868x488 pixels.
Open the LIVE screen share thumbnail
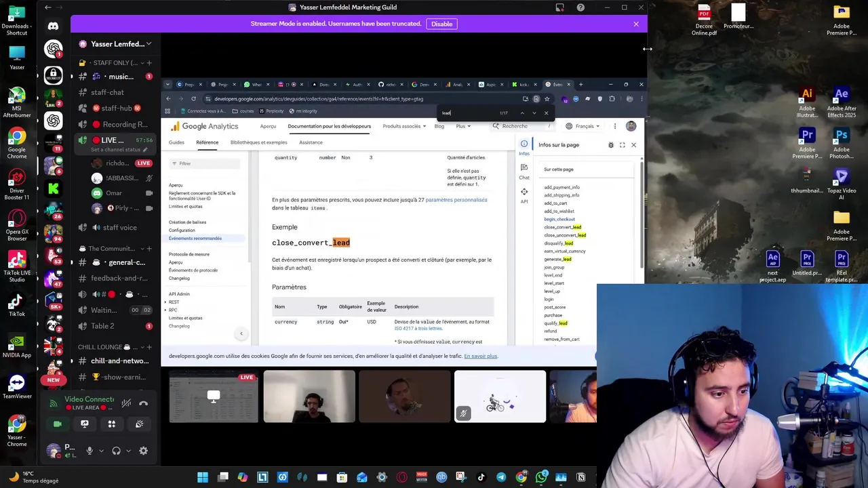pyautogui.click(x=214, y=396)
